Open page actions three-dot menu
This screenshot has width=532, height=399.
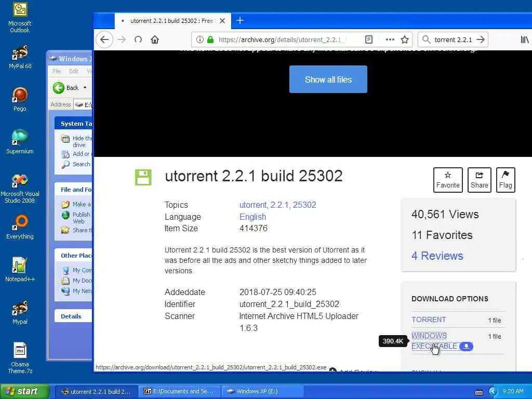point(390,39)
